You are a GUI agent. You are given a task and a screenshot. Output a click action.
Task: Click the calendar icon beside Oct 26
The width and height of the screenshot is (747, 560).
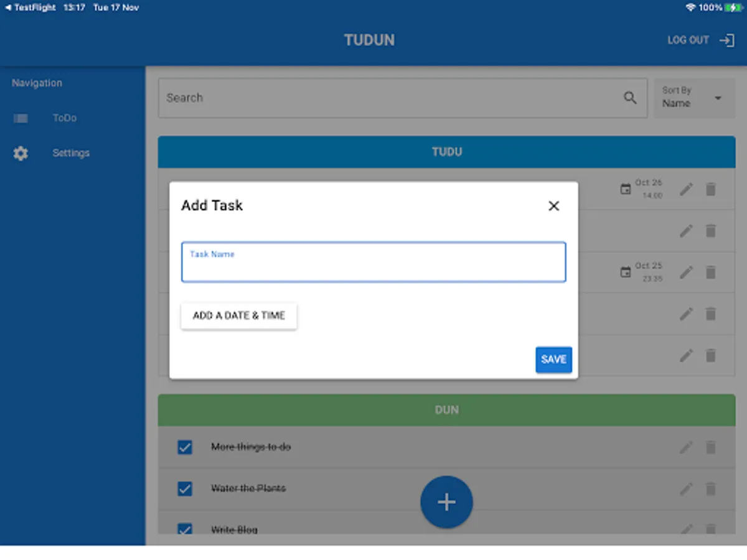click(x=626, y=189)
